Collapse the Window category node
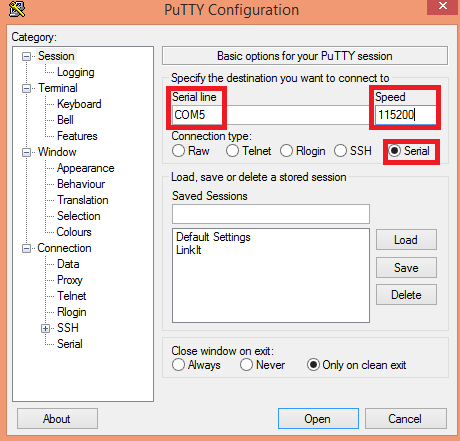Image resolution: width=460 pixels, height=441 pixels. click(26, 153)
